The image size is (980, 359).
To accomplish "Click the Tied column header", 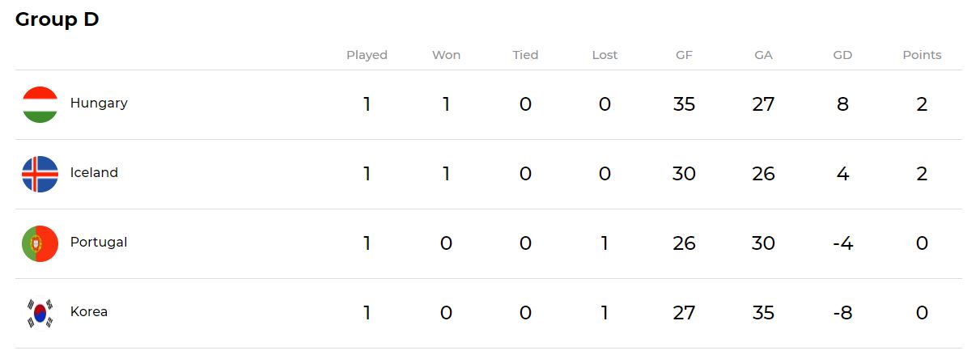I will pos(525,55).
